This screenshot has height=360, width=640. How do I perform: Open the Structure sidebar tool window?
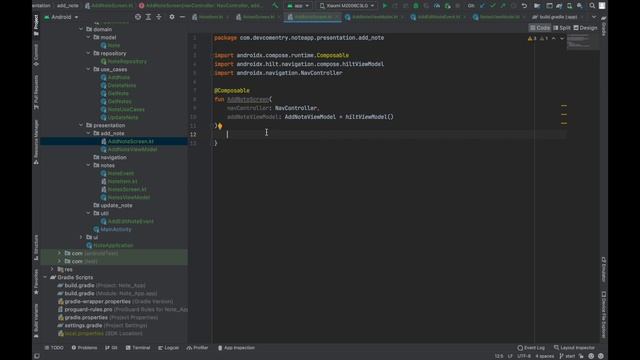(x=36, y=247)
